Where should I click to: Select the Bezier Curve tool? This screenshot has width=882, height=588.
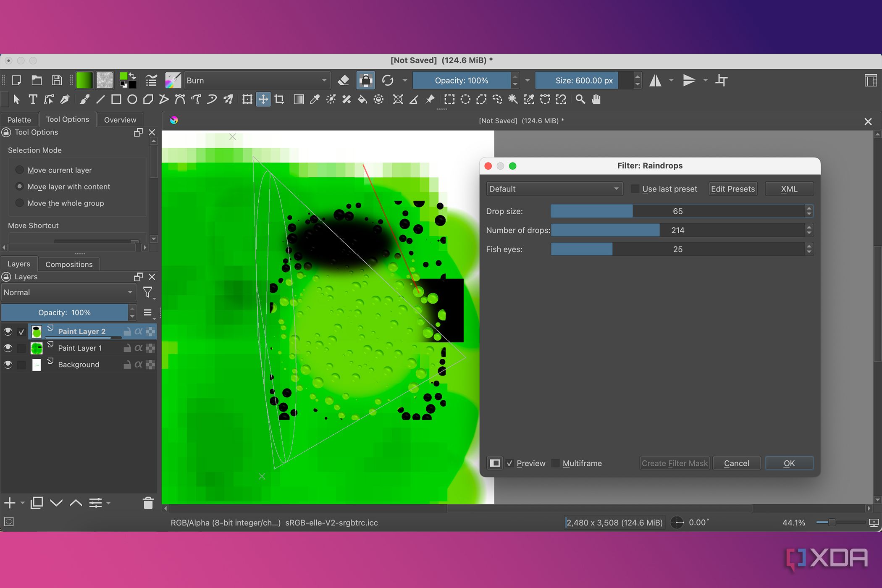point(180,100)
